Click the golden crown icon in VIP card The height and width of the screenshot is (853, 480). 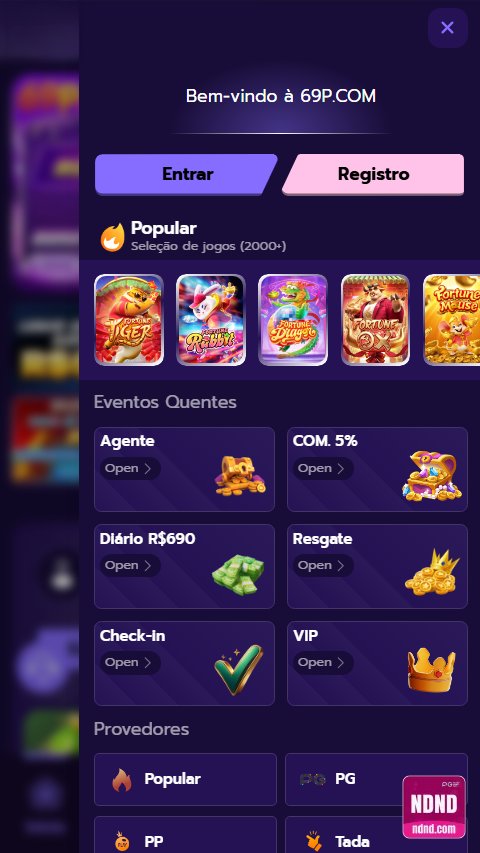click(x=432, y=670)
